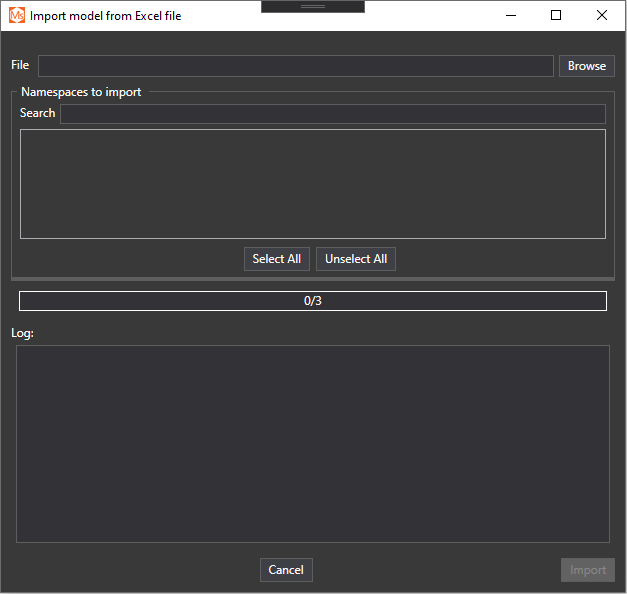The width and height of the screenshot is (627, 594).
Task: Click into the namespace Search field
Action: click(x=332, y=114)
